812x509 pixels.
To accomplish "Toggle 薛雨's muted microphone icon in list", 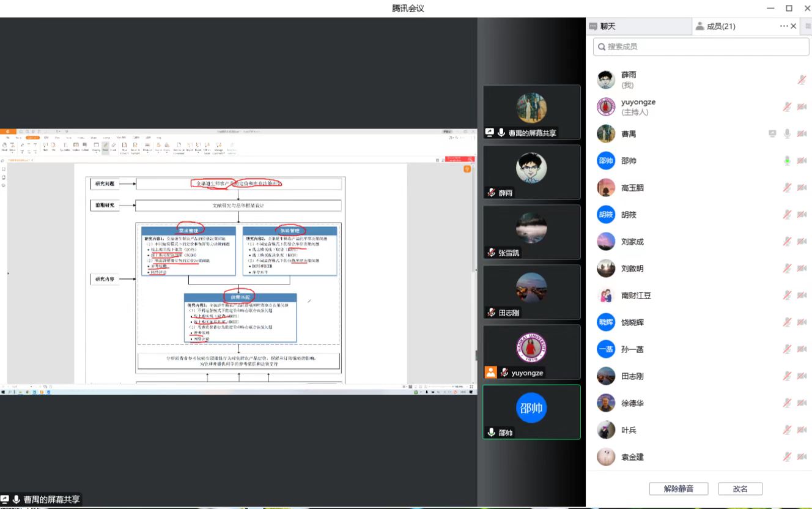I will tap(802, 80).
